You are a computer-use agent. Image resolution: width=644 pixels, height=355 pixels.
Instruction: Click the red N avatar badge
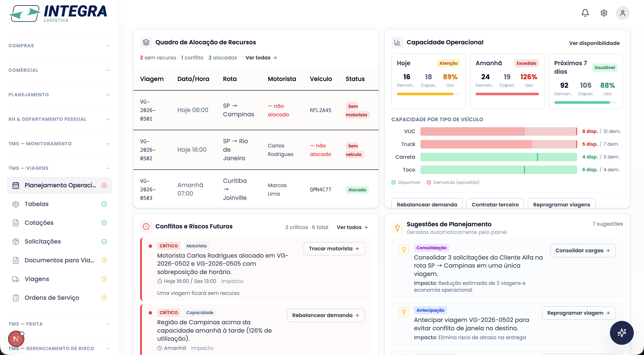point(16,339)
